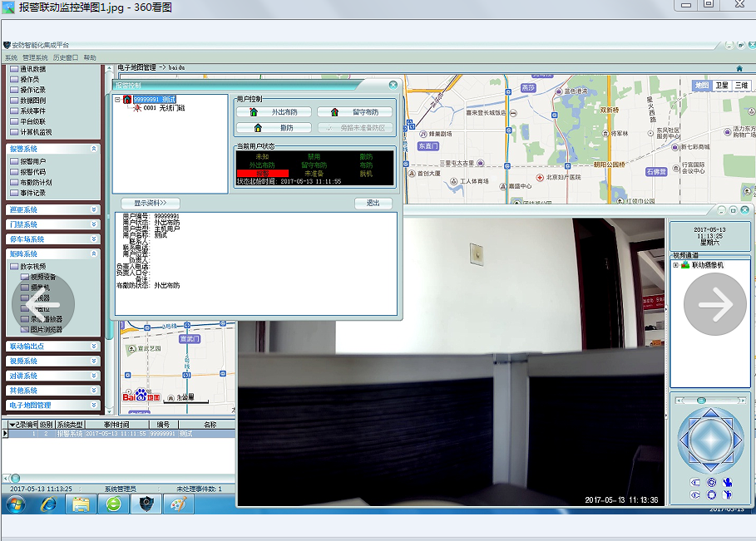Open Internet Explorer from the taskbar
The width and height of the screenshot is (756, 541).
pyautogui.click(x=49, y=504)
